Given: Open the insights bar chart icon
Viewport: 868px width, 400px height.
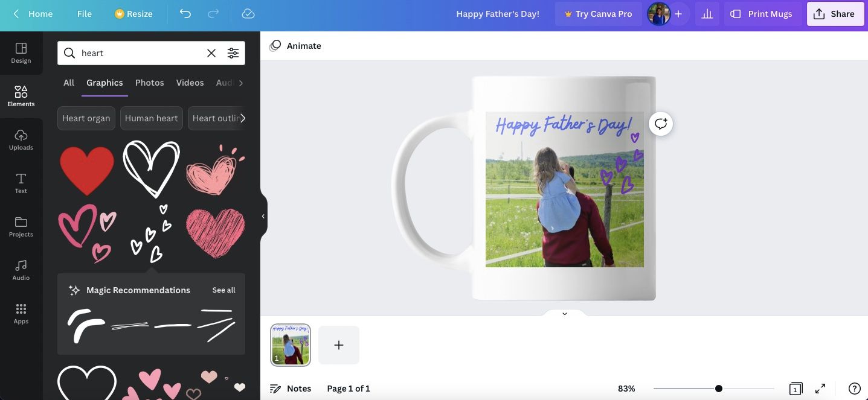Looking at the screenshot, I should pos(707,14).
